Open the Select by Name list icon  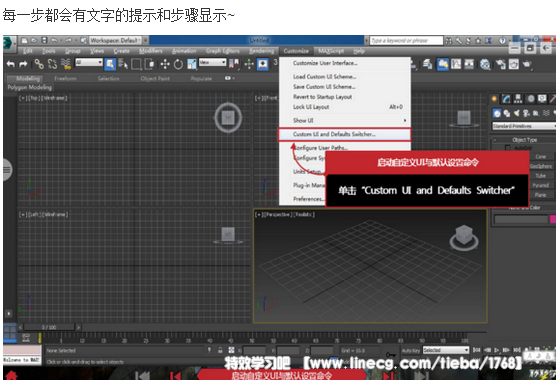tap(123, 64)
